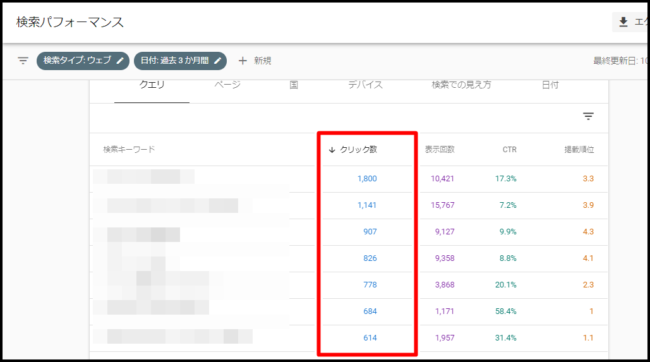Image resolution: width=650 pixels, height=362 pixels.
Task: Edit the 検索タイプ: ウェブ filter chip
Action: 83,61
